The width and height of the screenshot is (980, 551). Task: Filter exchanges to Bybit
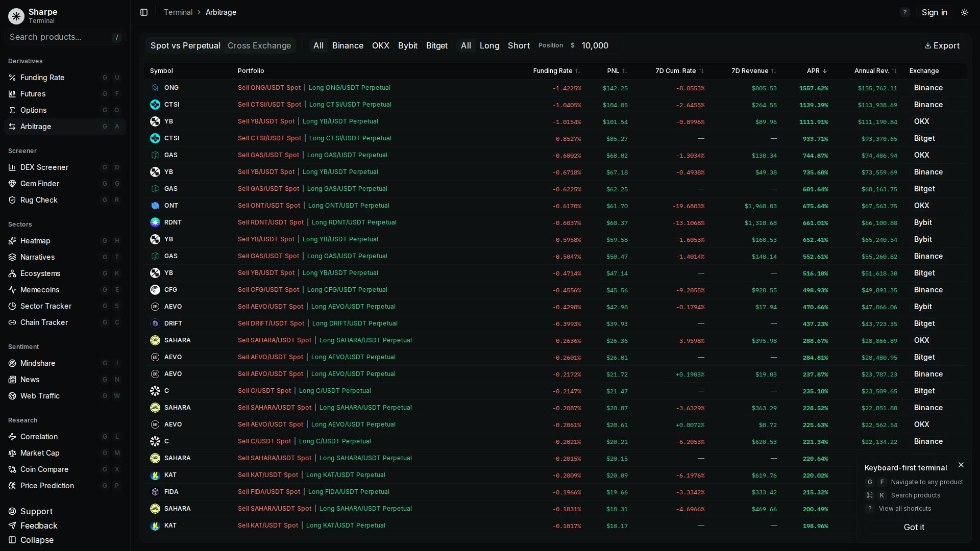pyautogui.click(x=407, y=45)
